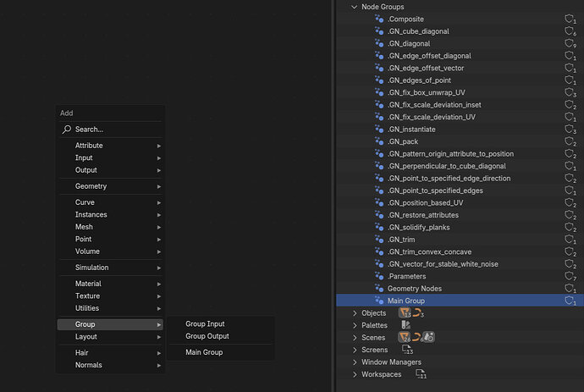584x392 pixels.
Task: Expand the Scenes section
Action: point(354,338)
